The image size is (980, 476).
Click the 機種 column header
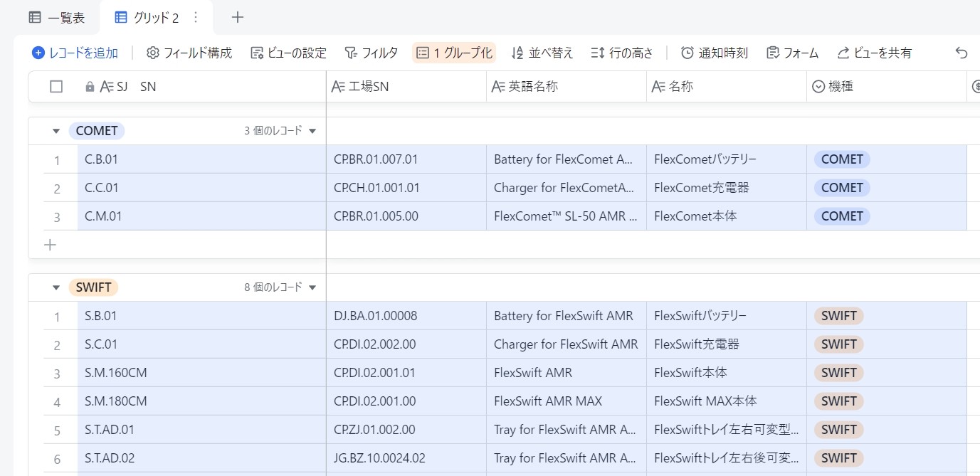tap(887, 87)
